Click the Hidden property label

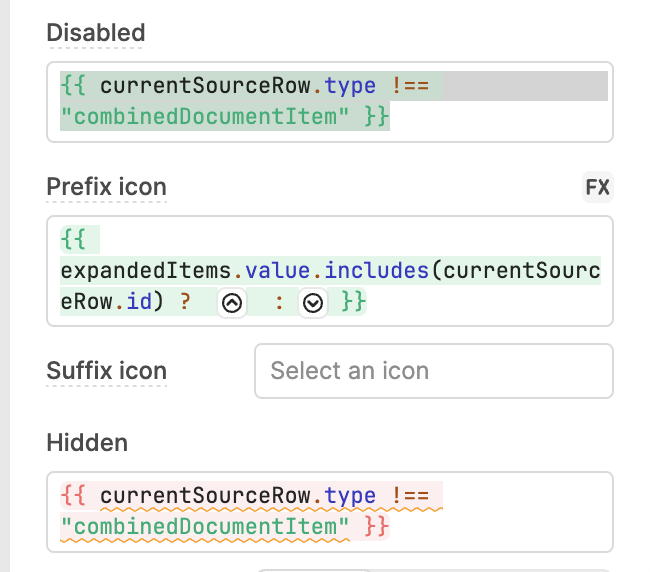pyautogui.click(x=87, y=442)
